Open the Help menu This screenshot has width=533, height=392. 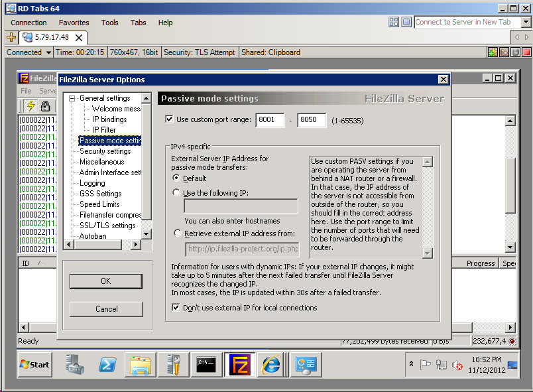click(165, 23)
